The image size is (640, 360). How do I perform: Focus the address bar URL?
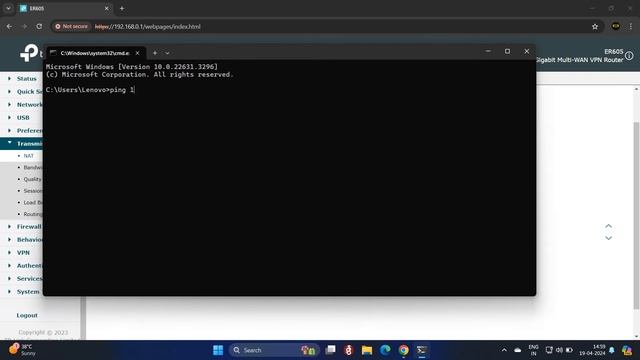click(147, 27)
